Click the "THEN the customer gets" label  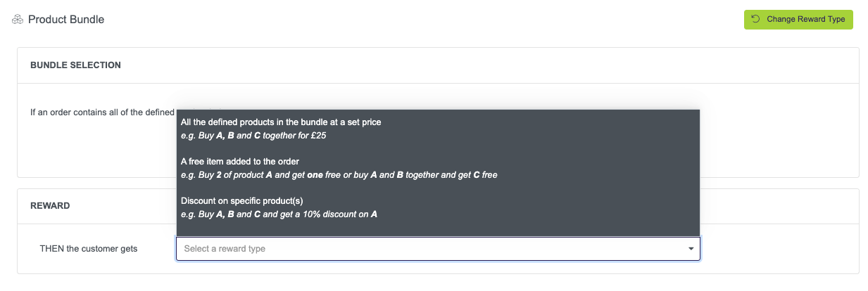coord(89,249)
